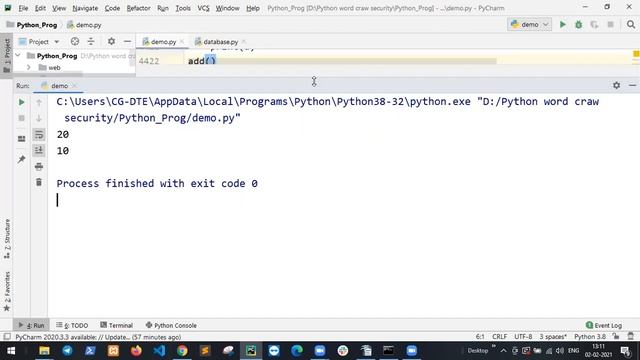640x360 pixels.
Task: Toggle tool window quick access icon in status bar
Action: coord(7,337)
